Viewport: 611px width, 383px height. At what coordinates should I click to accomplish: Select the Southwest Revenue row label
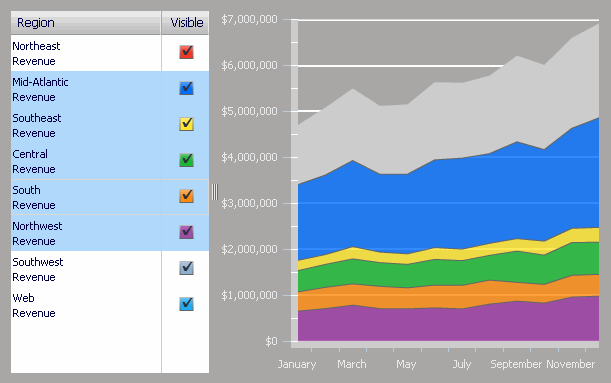[37, 269]
